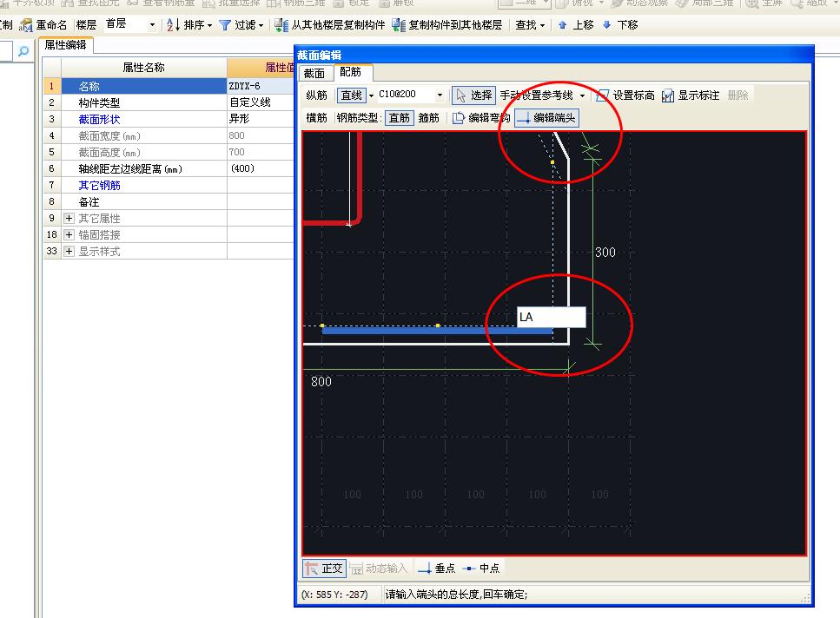Open manual reference line (手动设置参考线) dropdown
Screen dimensions: 840x618
pos(582,95)
